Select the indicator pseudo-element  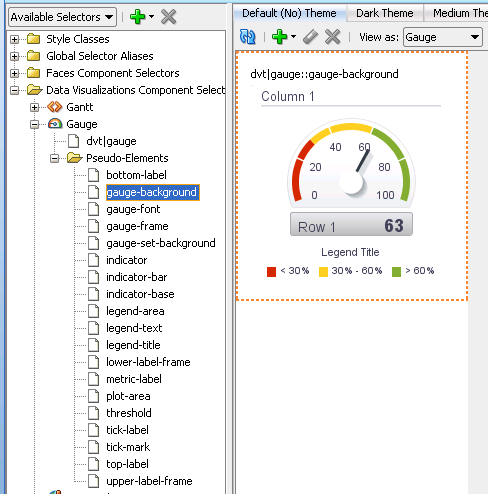tap(127, 260)
